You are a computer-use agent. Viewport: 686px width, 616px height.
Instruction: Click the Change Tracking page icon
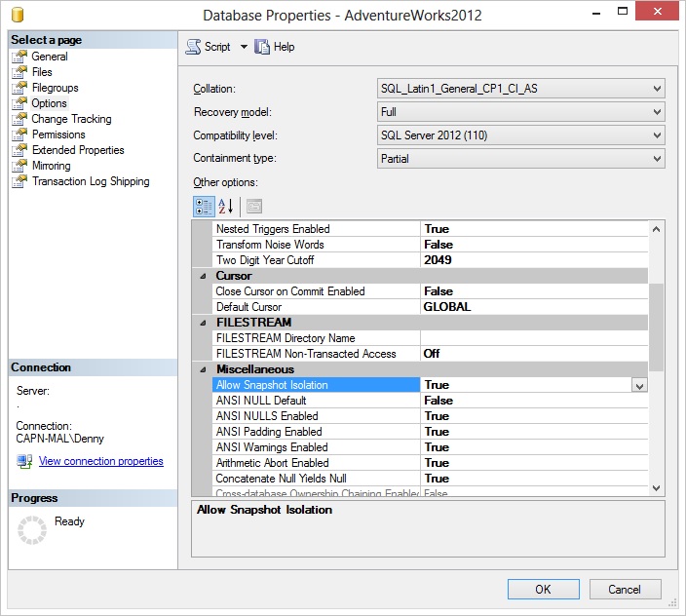[19, 119]
